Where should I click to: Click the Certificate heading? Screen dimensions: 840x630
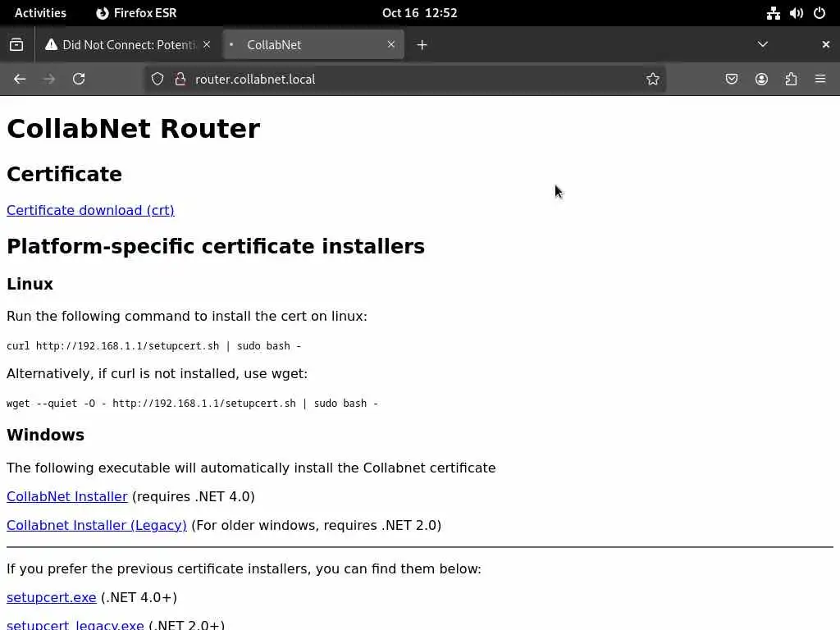[64, 174]
